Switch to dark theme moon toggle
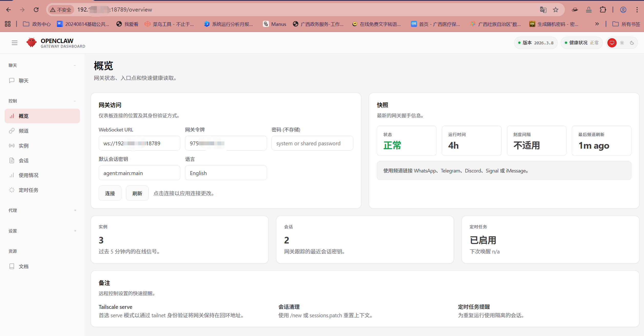The width and height of the screenshot is (644, 336). [632, 43]
